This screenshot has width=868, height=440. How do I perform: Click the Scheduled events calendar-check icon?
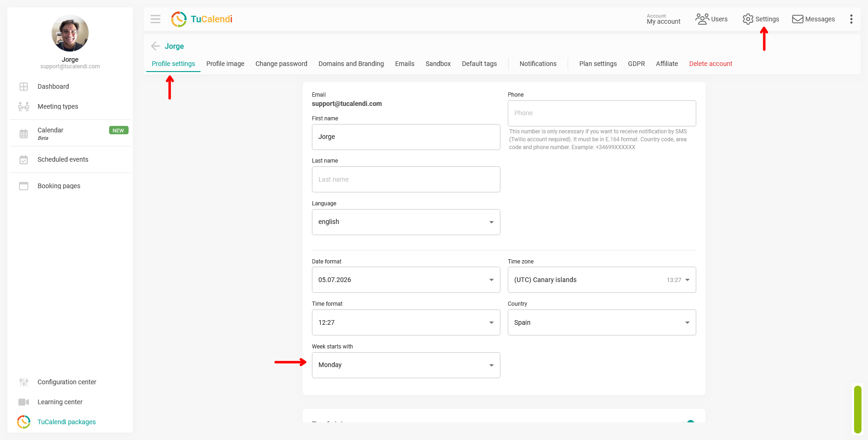coord(24,159)
